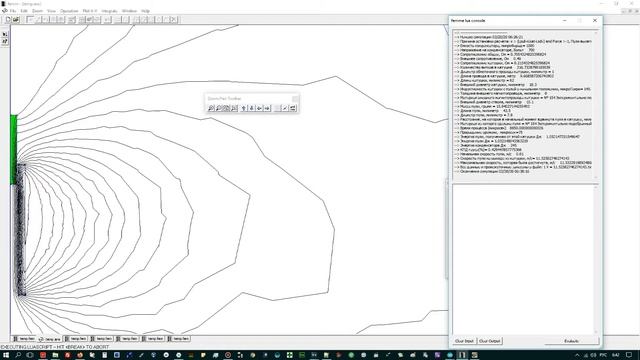Click the New document toolbar icon
This screenshot has height=360, width=640.
[x=8, y=19]
